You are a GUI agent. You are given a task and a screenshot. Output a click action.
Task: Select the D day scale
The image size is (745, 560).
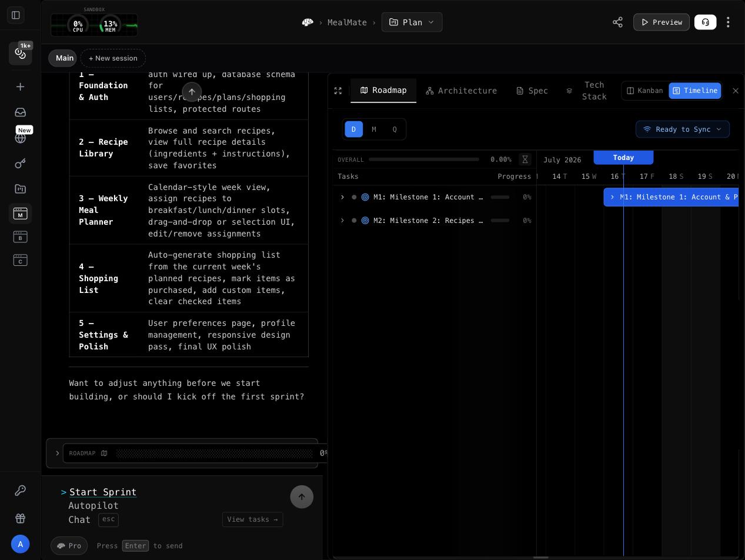point(353,129)
